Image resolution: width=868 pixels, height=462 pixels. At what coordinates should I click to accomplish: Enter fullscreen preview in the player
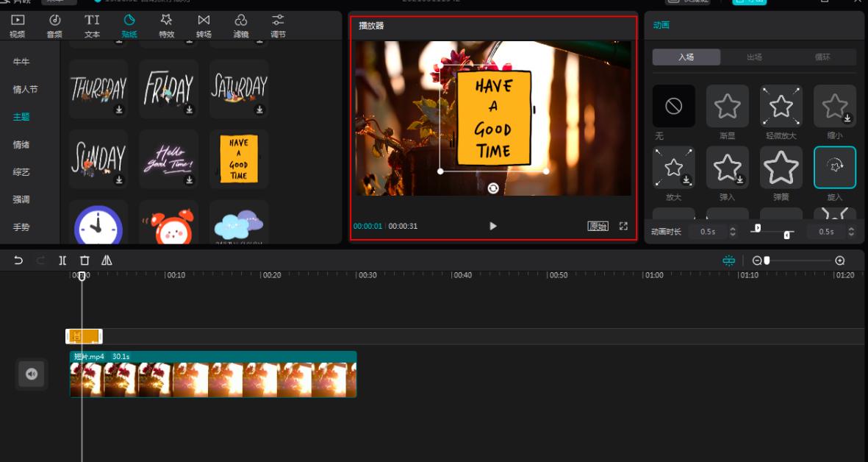[623, 226]
